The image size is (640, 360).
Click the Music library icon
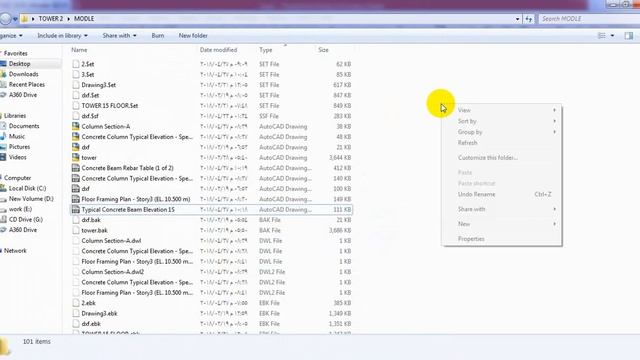coord(3,136)
